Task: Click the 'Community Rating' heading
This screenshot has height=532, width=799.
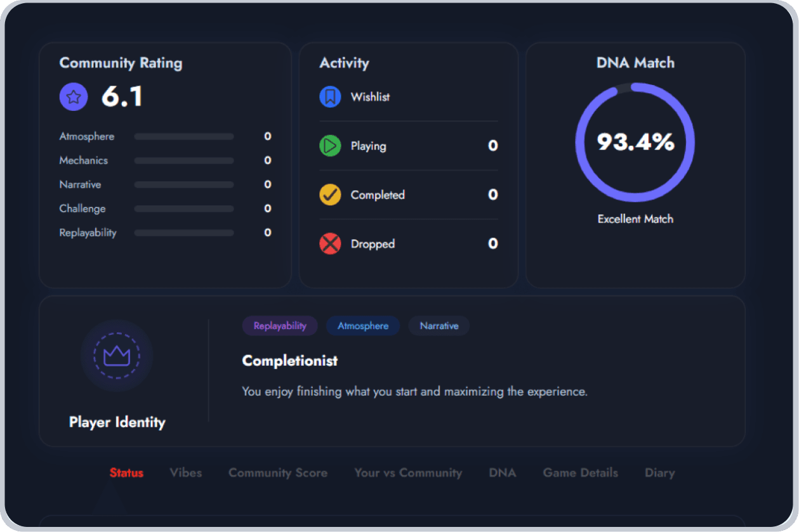Action: pyautogui.click(x=121, y=63)
